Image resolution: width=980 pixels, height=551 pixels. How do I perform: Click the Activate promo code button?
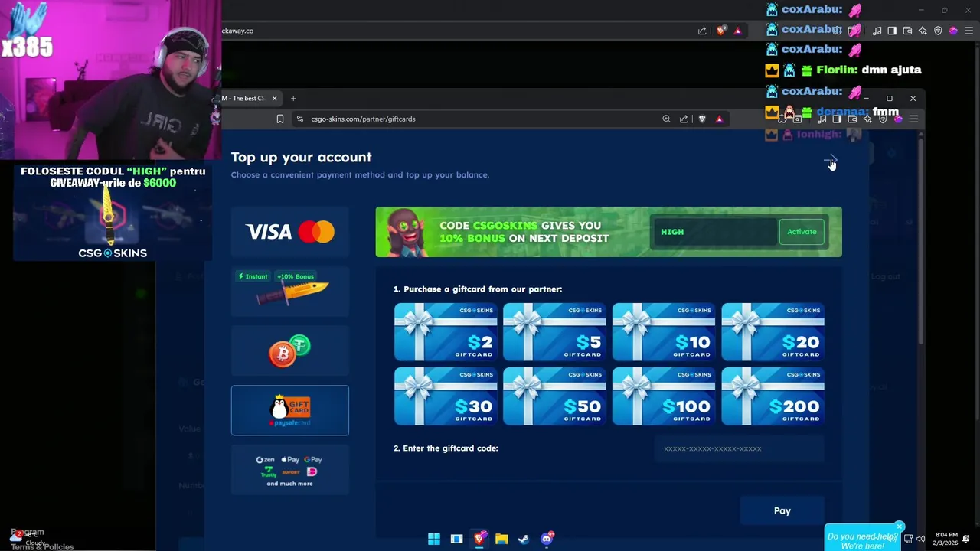[x=802, y=232]
